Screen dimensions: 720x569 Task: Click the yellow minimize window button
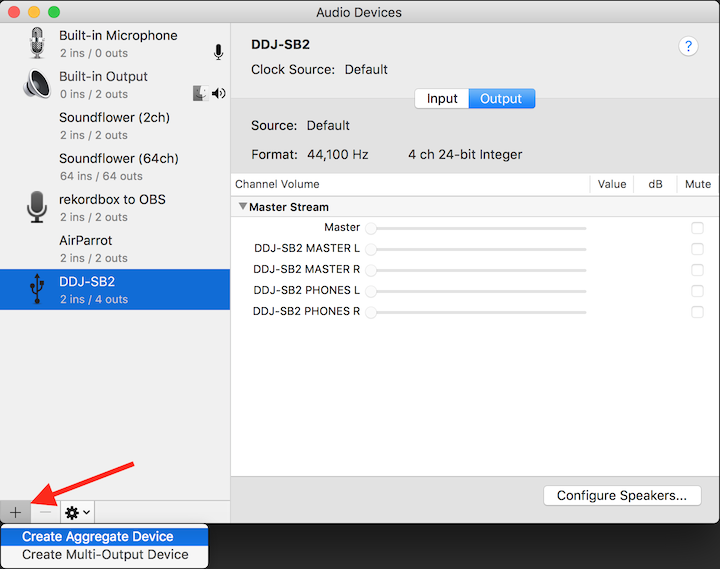[x=34, y=12]
